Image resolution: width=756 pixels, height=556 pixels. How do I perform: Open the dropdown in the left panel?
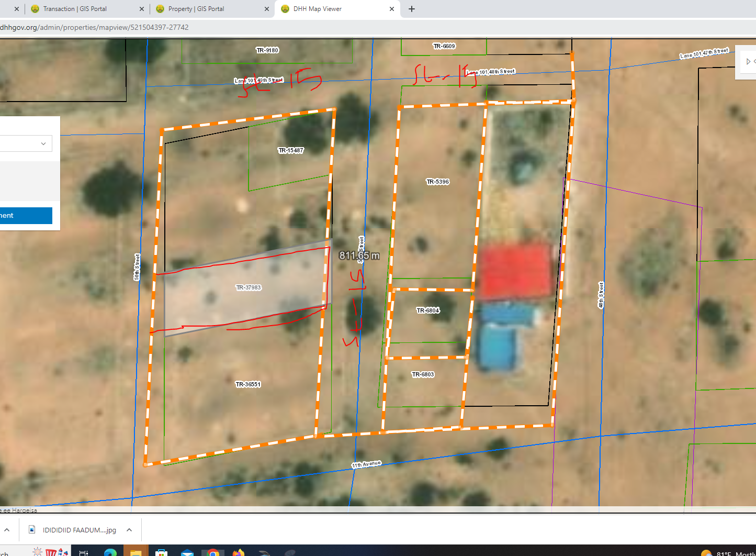pos(26,143)
